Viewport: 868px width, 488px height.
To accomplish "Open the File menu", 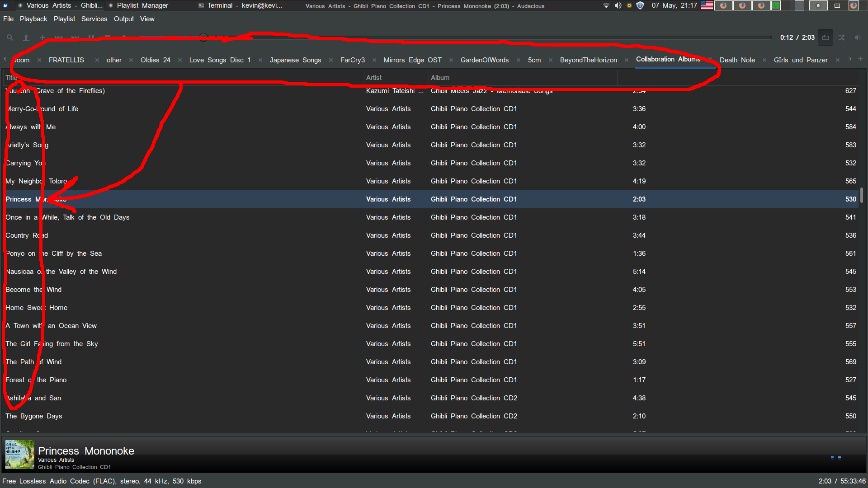I will click(8, 19).
